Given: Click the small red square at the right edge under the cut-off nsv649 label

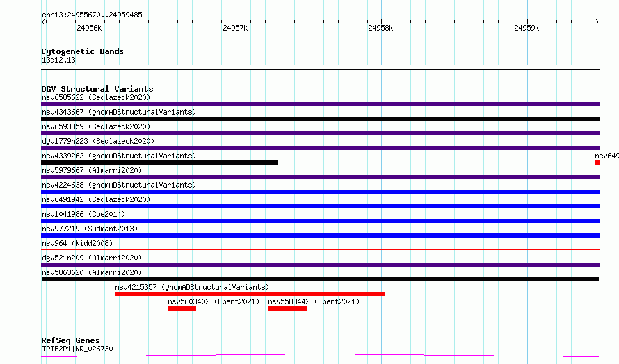Looking at the screenshot, I should coord(597,163).
